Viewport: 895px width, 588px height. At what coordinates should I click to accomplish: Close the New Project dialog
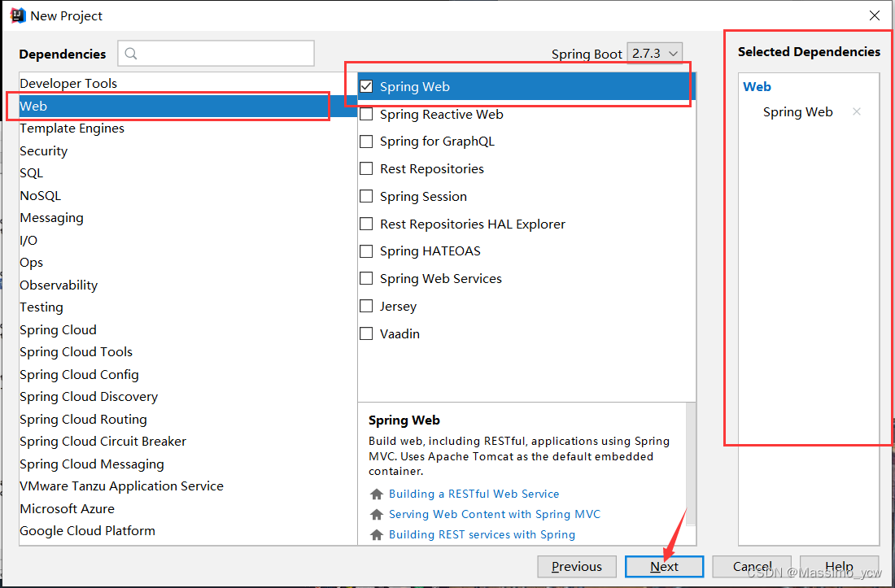(x=874, y=16)
